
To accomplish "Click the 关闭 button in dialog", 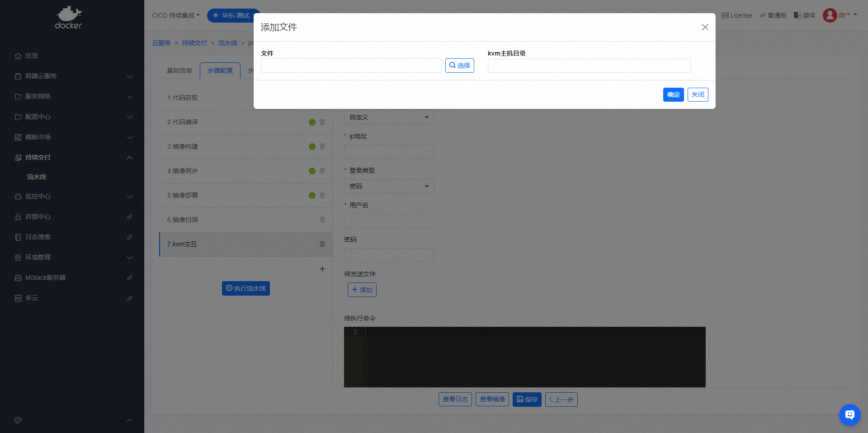I will 698,95.
